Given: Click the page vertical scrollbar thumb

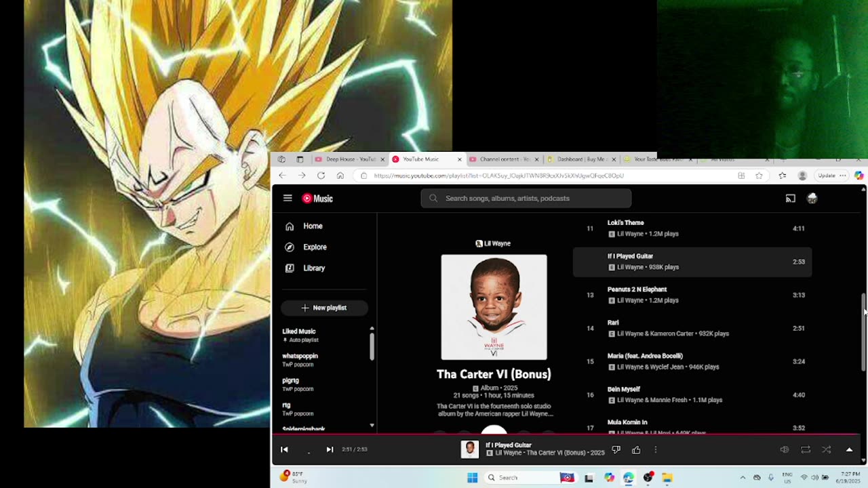Looking at the screenshot, I should click(x=863, y=332).
